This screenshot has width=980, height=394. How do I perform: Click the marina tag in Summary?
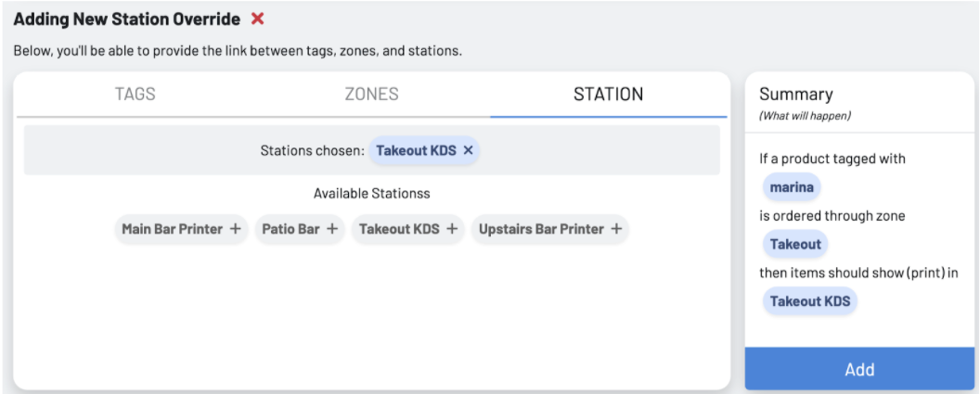792,186
